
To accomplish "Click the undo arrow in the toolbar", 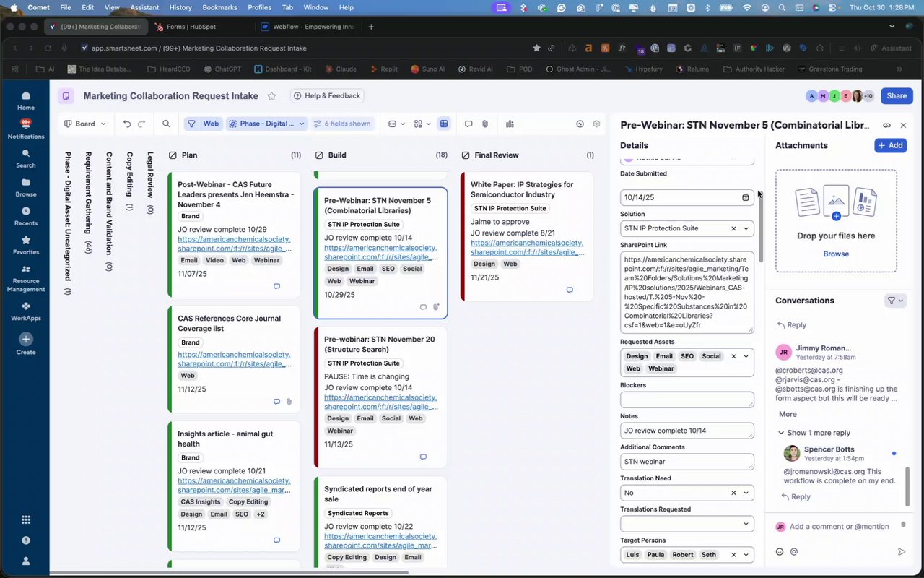I will (x=127, y=124).
